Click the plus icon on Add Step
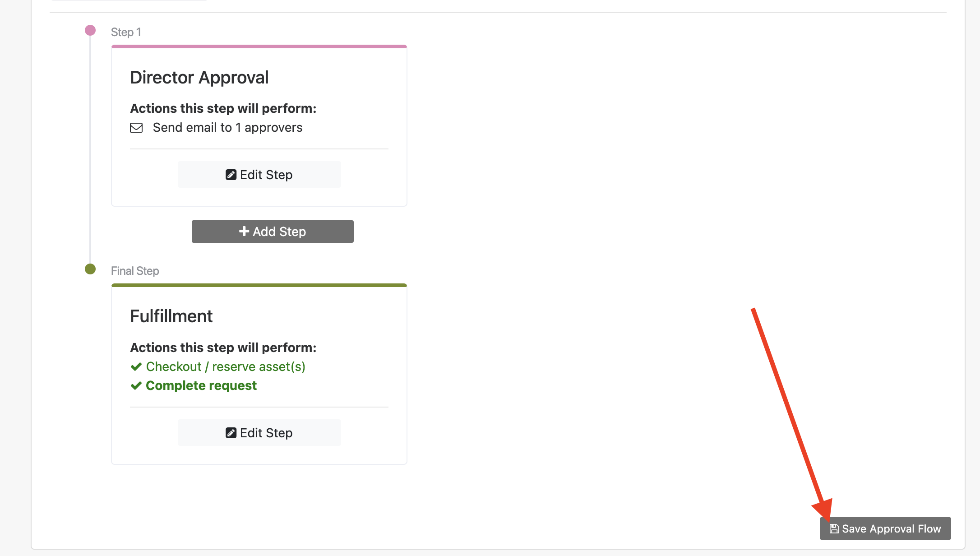Screen dimensions: 980x556 click(244, 231)
